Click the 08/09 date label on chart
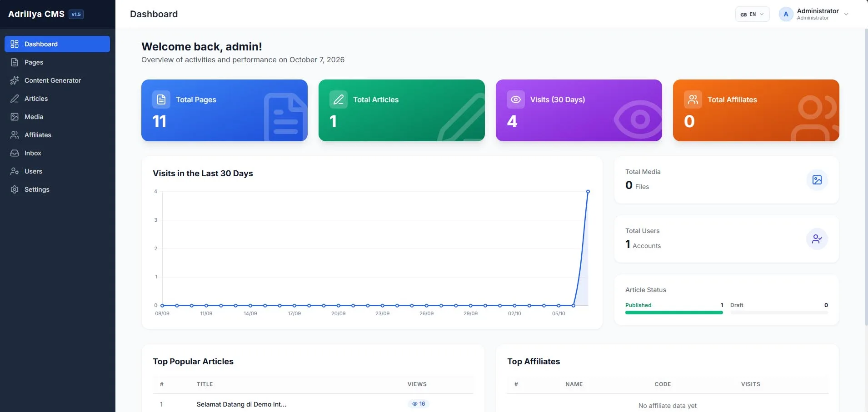 pos(162,313)
